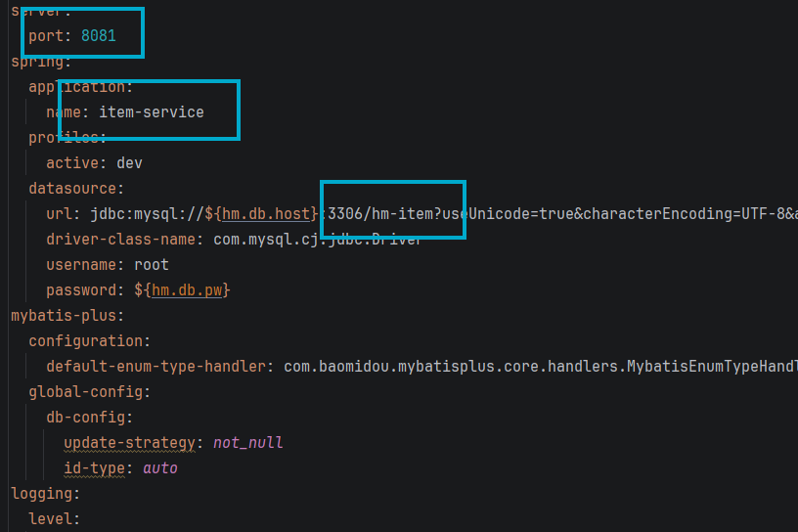This screenshot has width=798, height=532.
Task: Click the com.baomidou.mybatisplus handler class value
Action: coord(541,367)
